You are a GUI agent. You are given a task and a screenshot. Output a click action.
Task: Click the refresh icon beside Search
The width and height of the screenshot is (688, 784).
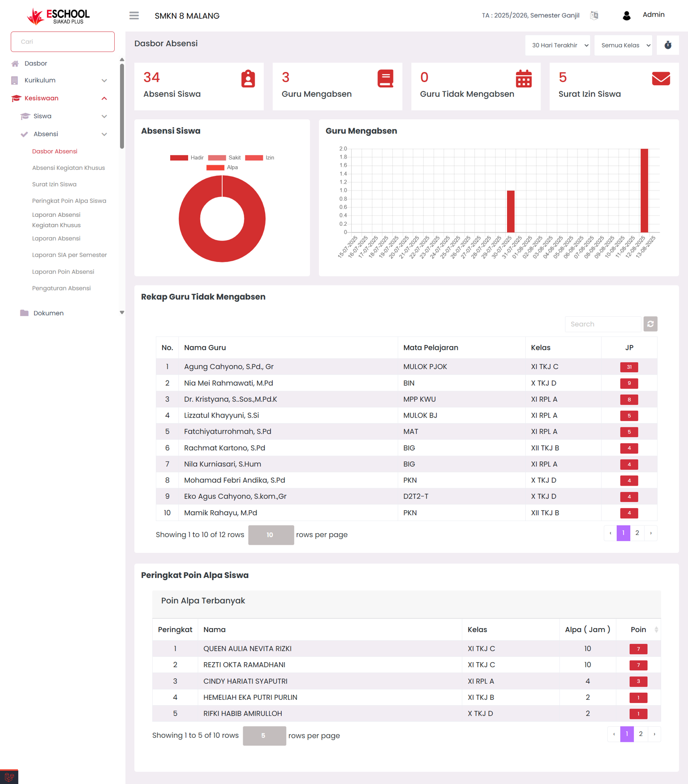point(650,324)
